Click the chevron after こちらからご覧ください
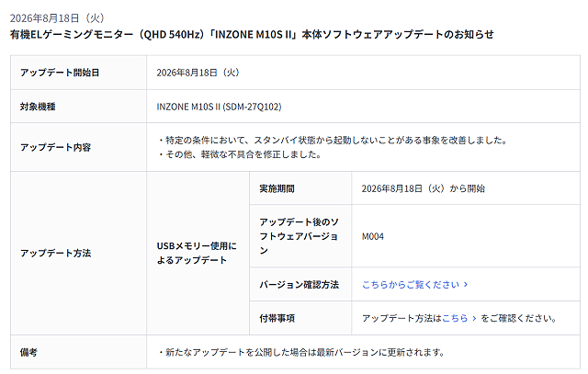The width and height of the screenshot is (588, 374). [x=466, y=285]
